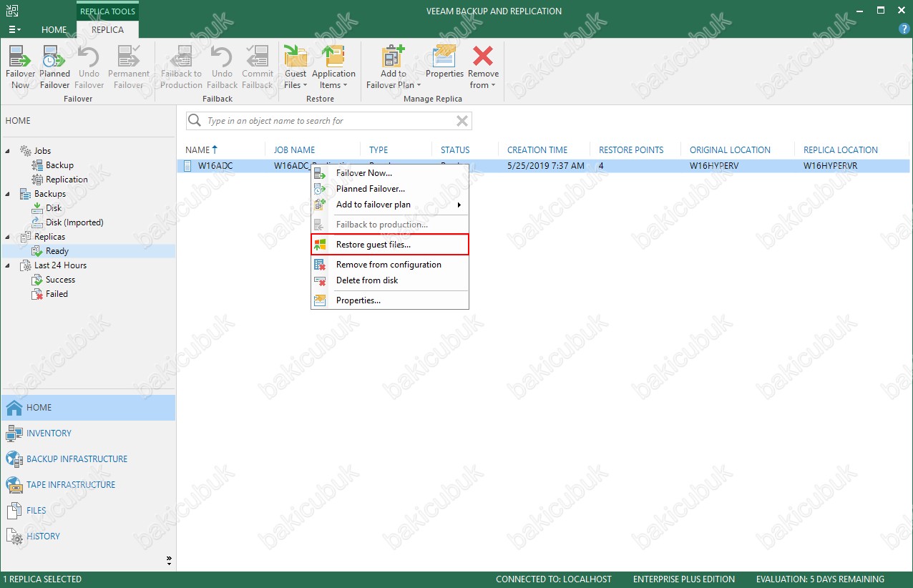
Task: Start a Planned Failover from ribbon
Action: 54,67
